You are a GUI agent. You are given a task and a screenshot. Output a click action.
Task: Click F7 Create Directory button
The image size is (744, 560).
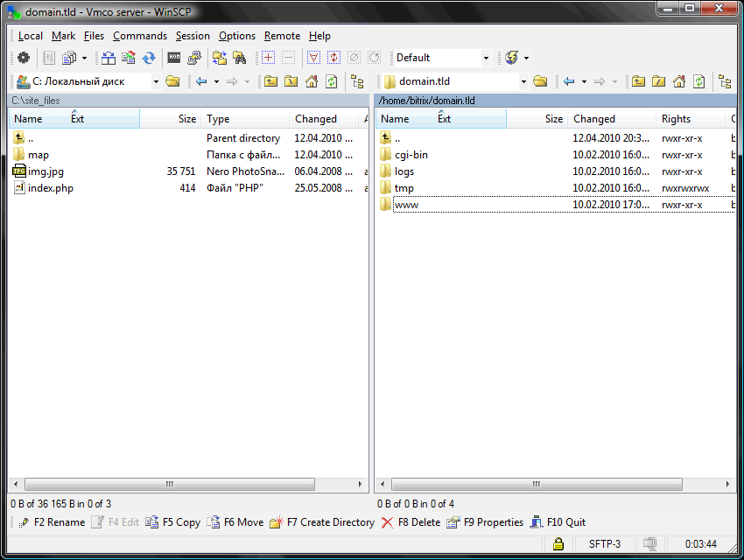tap(328, 522)
